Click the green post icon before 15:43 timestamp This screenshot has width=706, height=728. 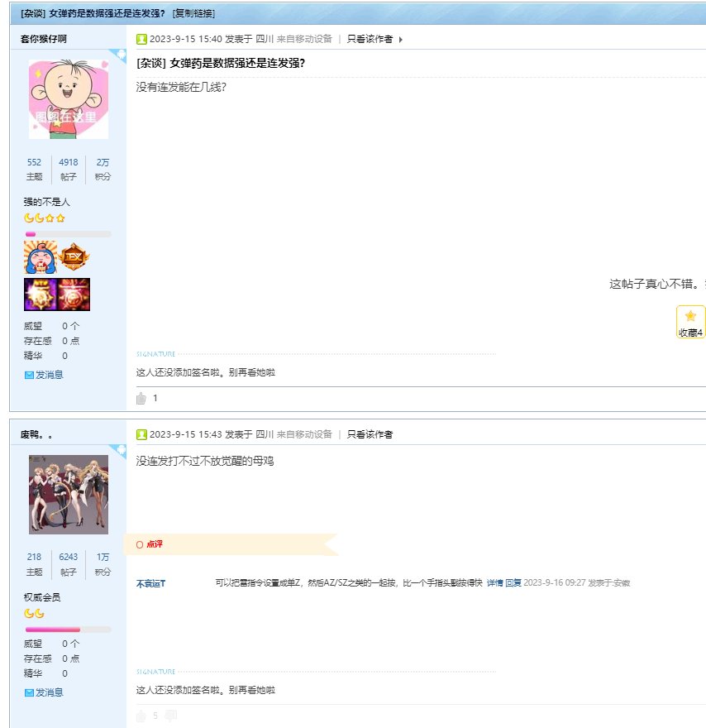(141, 434)
